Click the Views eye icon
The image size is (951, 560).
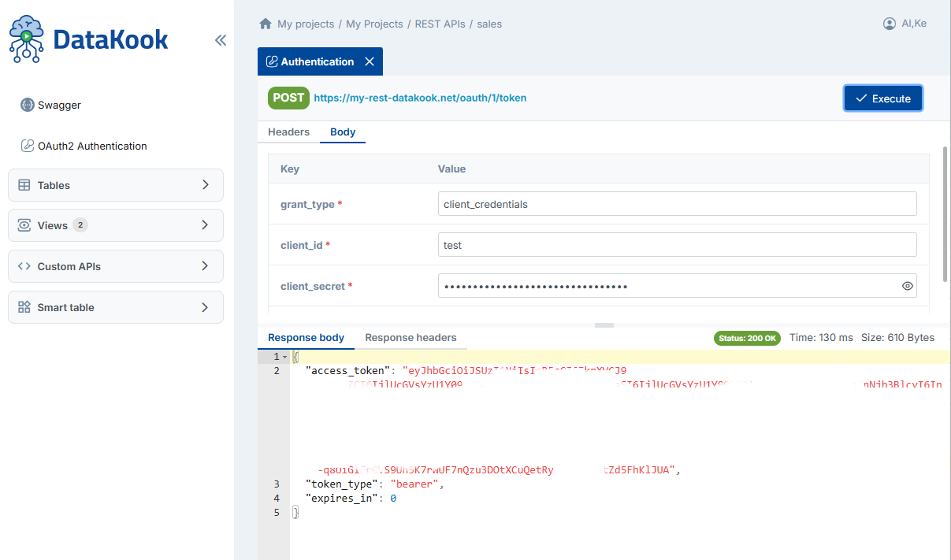click(24, 225)
